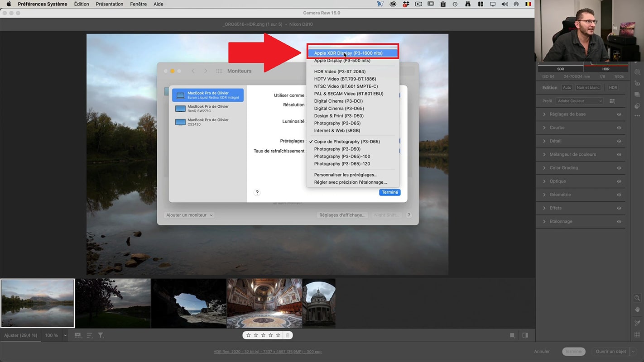Click the Terminé button in display dialog

coord(390,192)
